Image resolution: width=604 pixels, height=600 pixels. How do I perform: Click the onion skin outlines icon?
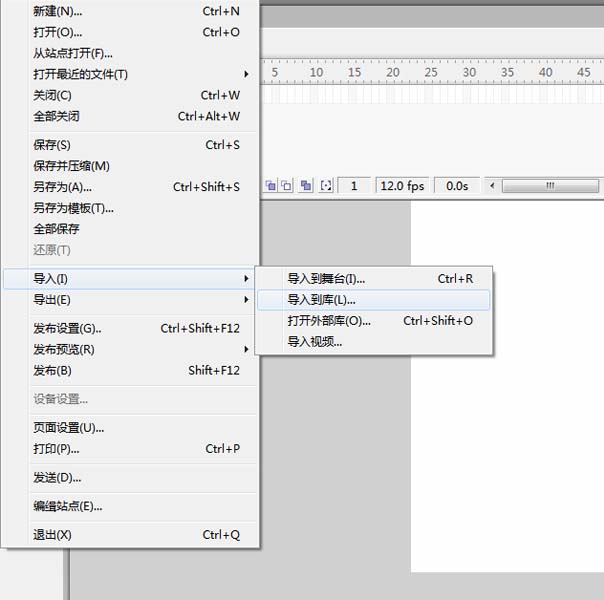tap(286, 186)
